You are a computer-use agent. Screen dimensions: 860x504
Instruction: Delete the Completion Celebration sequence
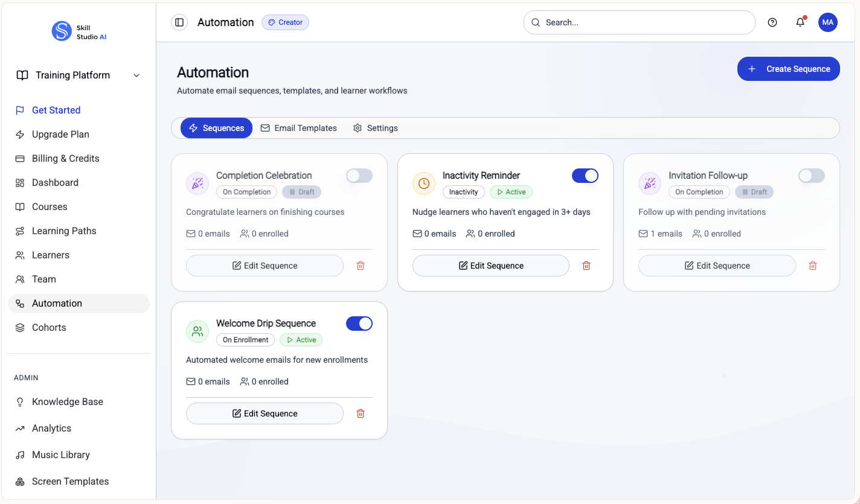[x=361, y=266]
